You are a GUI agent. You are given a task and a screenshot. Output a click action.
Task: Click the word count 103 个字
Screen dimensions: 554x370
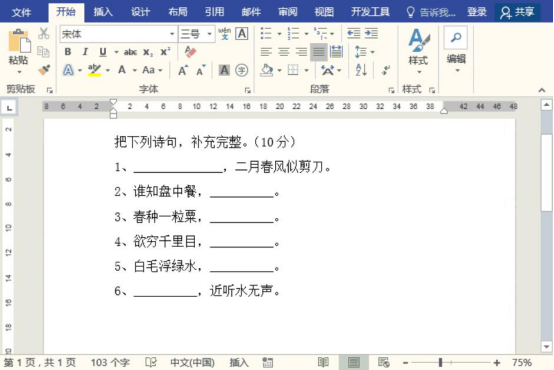click(x=110, y=363)
